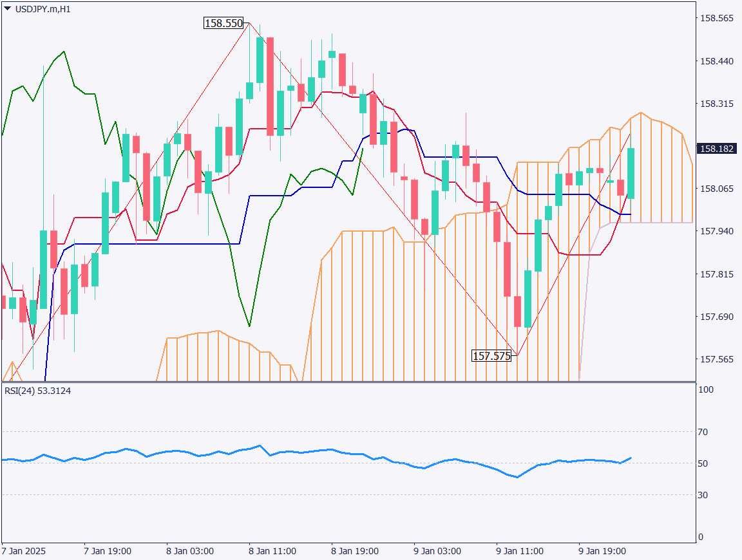Click the 158.565 price axis label
Screen dimensions: 742x560
716,19
